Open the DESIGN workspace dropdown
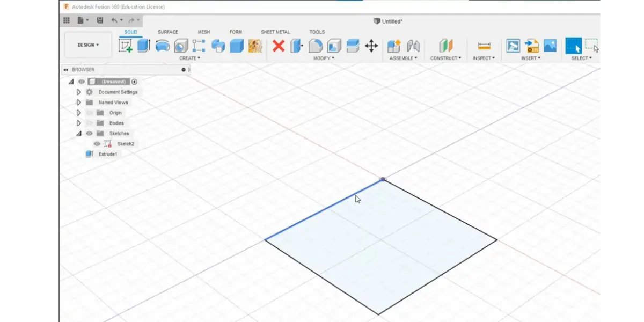644x322 pixels. (88, 45)
